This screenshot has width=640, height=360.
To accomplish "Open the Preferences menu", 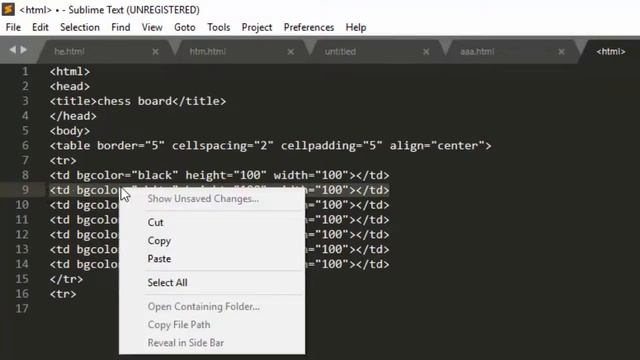I will (x=309, y=27).
